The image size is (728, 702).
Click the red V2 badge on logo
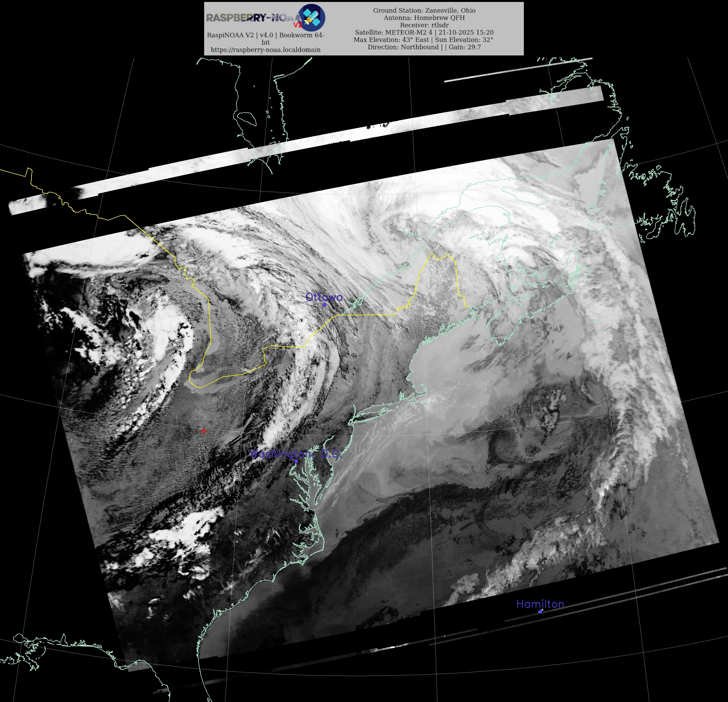pyautogui.click(x=298, y=25)
